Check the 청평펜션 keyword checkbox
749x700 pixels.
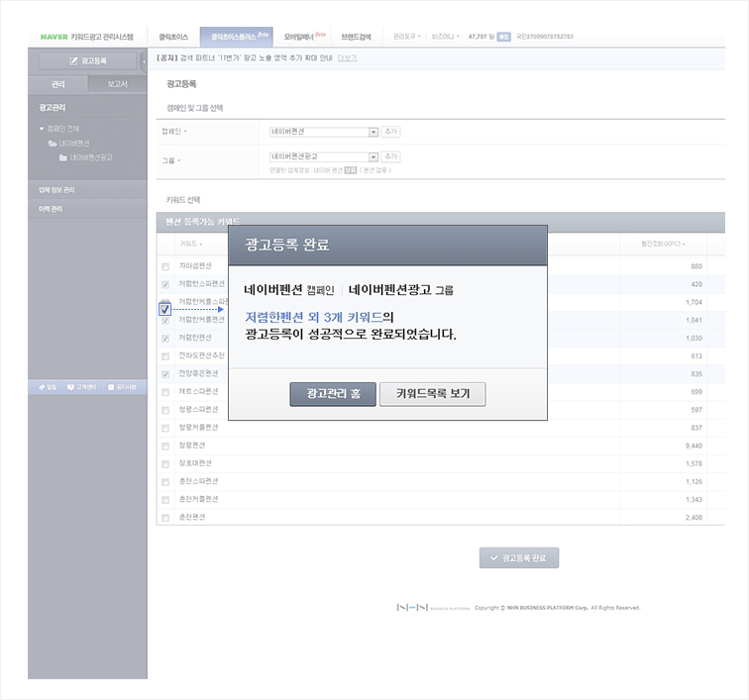[x=165, y=446]
